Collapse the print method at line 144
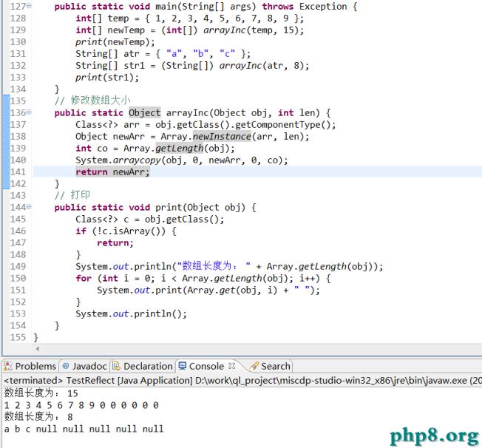 click(x=29, y=207)
